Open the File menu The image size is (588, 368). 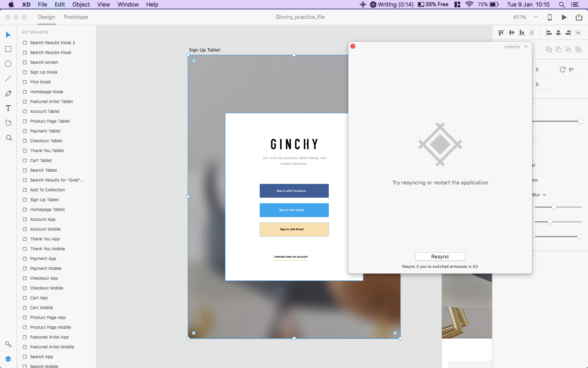click(x=42, y=4)
